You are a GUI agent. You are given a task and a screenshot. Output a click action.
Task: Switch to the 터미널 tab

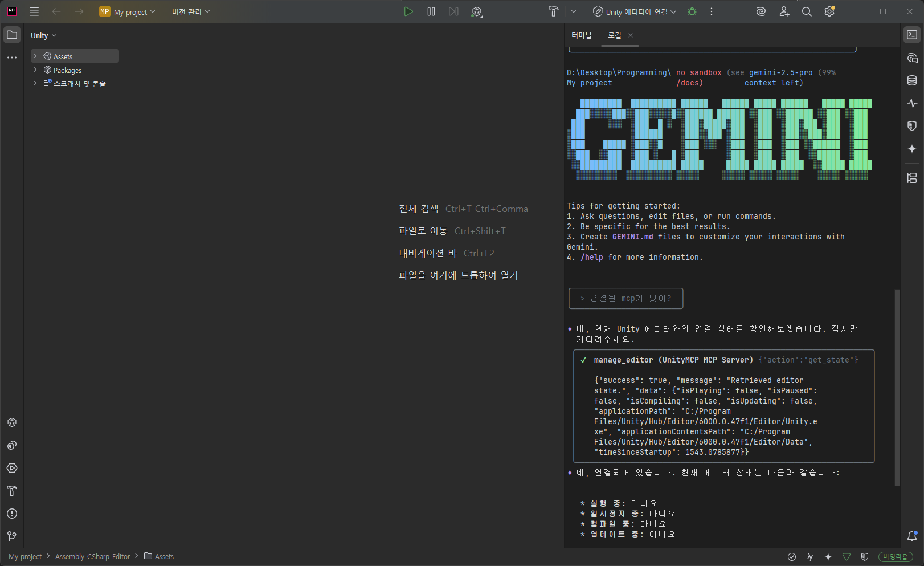(x=582, y=35)
